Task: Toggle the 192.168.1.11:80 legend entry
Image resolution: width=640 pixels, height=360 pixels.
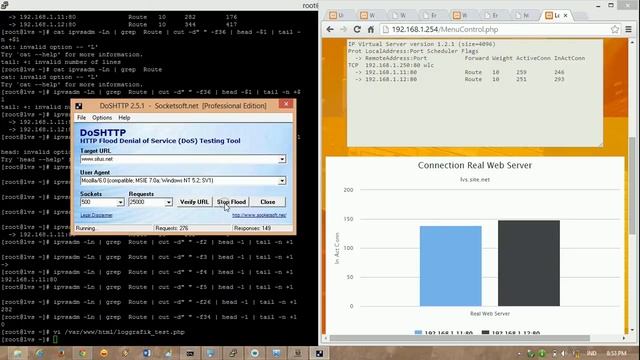Action: (x=444, y=333)
